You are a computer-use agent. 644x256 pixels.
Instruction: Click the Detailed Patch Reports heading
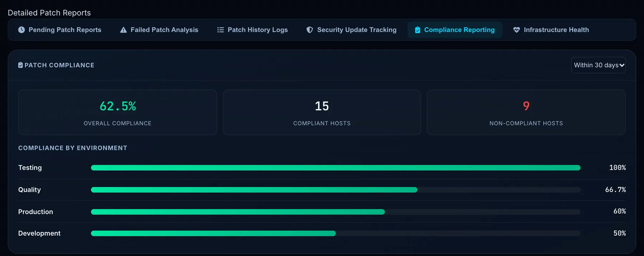pyautogui.click(x=49, y=13)
